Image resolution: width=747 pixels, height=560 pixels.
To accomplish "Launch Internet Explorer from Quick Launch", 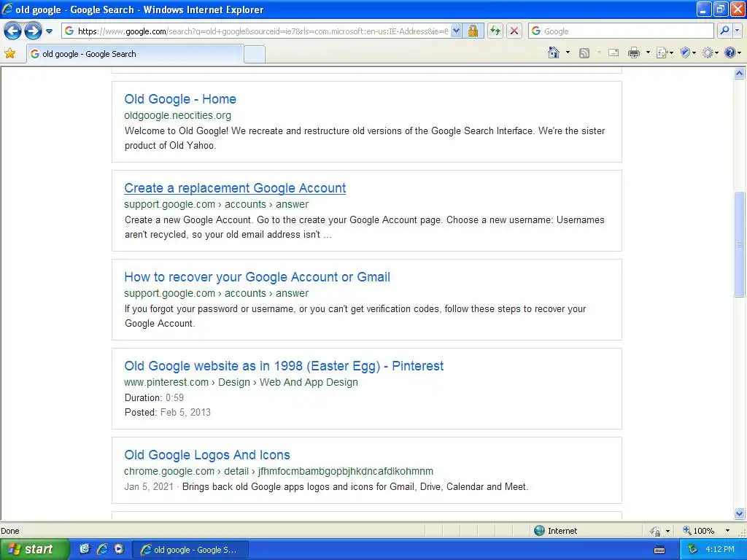I will 102,549.
